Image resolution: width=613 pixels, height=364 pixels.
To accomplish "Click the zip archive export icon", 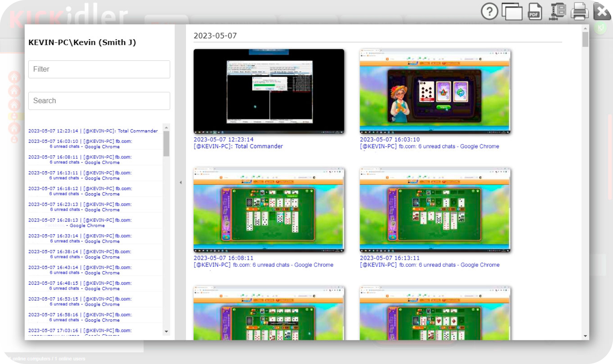I will 557,12.
